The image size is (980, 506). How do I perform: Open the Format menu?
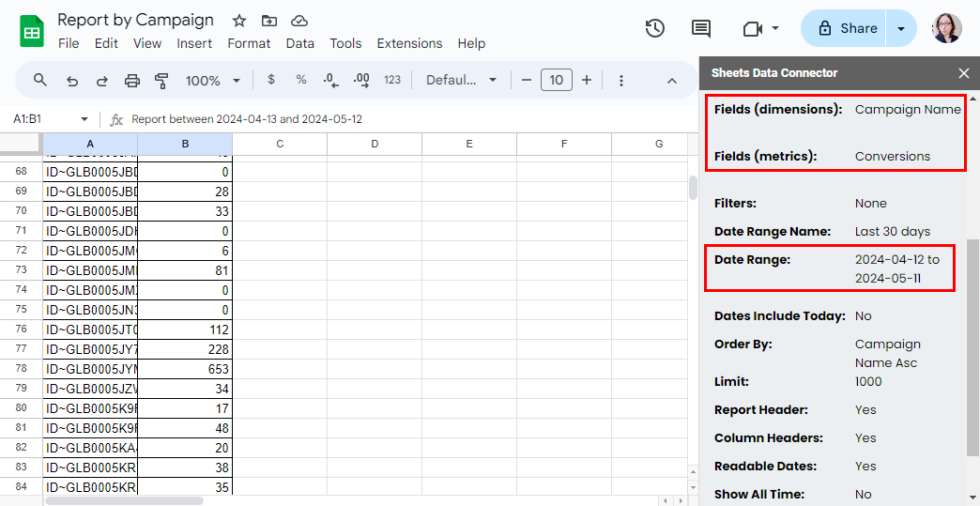tap(249, 43)
